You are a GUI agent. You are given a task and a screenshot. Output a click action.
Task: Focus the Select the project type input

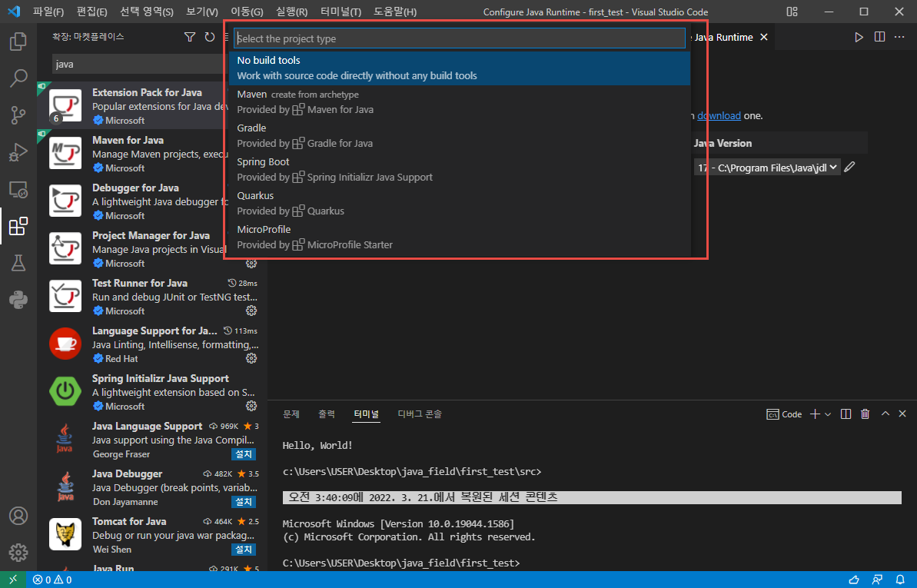459,38
